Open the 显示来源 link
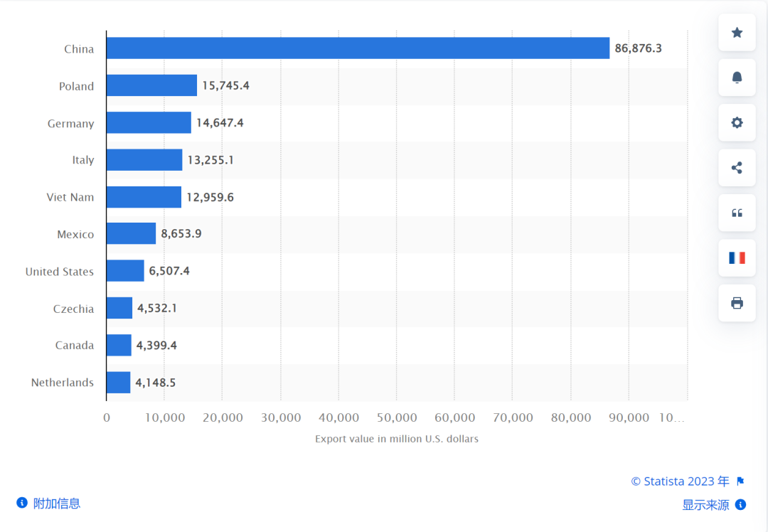This screenshot has width=768, height=532. pos(705,505)
